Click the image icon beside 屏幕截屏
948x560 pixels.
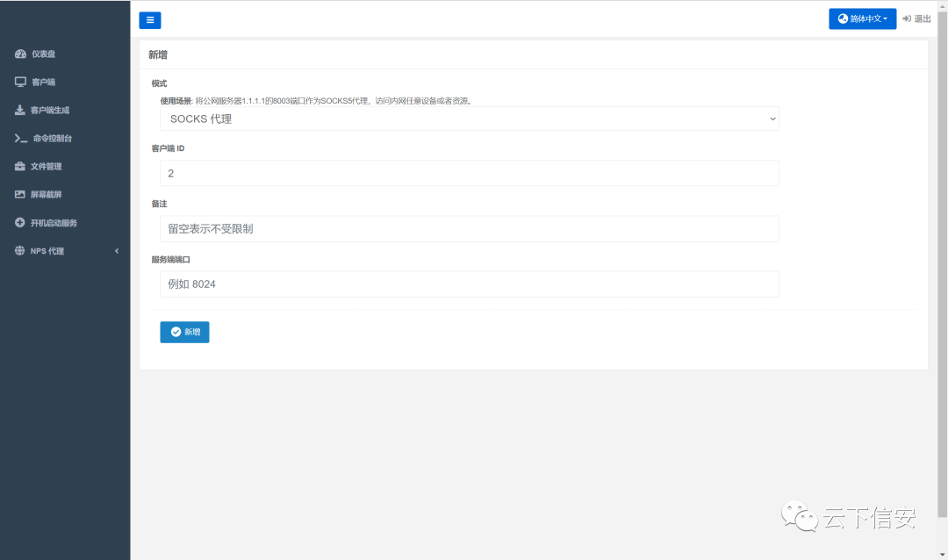tap(20, 194)
